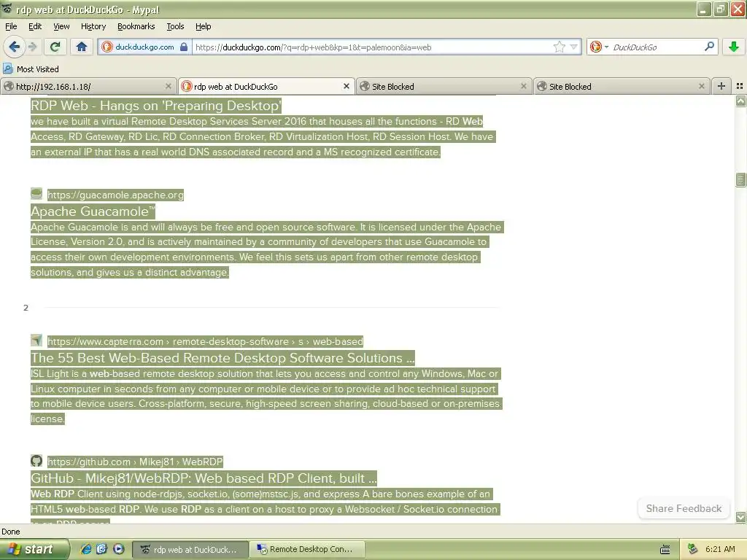Close the rdp web at DuckDuckGo tab

pos(347,86)
